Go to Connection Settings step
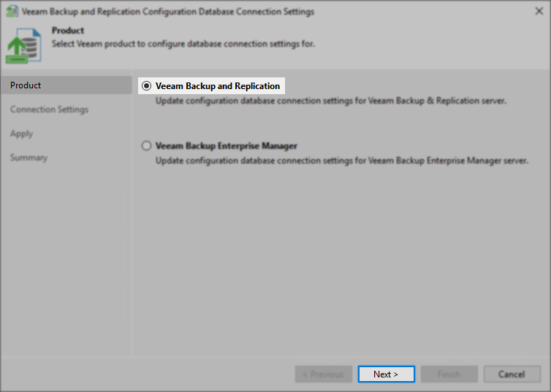This screenshot has height=392, width=551. tap(49, 109)
